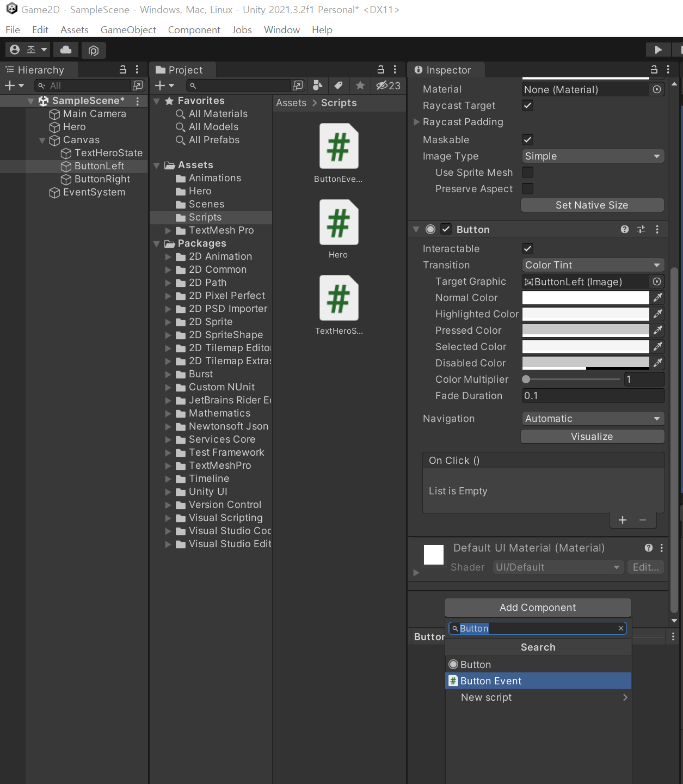683x784 pixels.
Task: Add an On Click event with plus
Action: (x=623, y=520)
